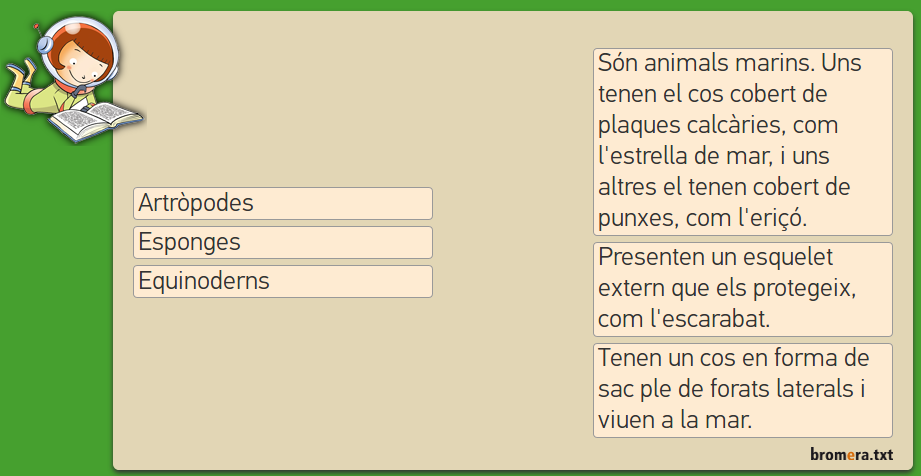Click the words 'viuen a la mar'
The image size is (921, 476).
(673, 420)
